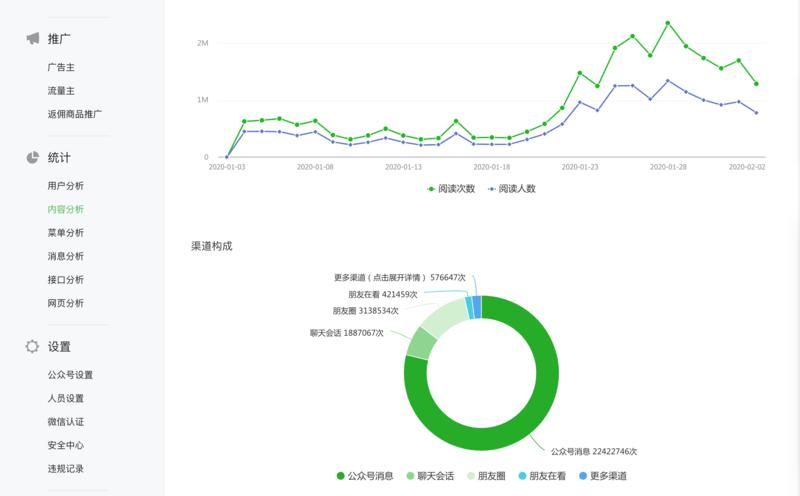This screenshot has width=800, height=496.
Task: Click the 2020-01-13 axis date label
Action: tap(403, 167)
